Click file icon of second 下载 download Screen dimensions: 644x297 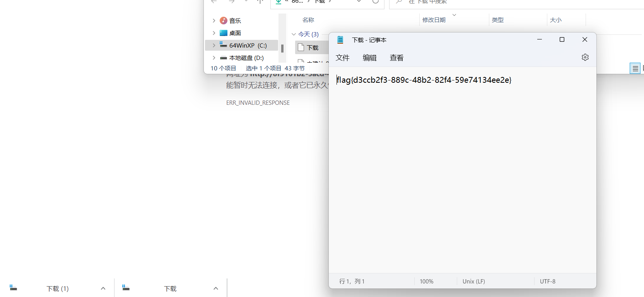tap(126, 288)
